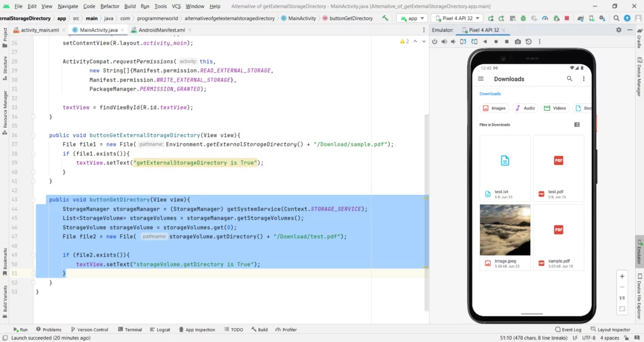Lower emulator volume with Volume Down icon

[453, 41]
